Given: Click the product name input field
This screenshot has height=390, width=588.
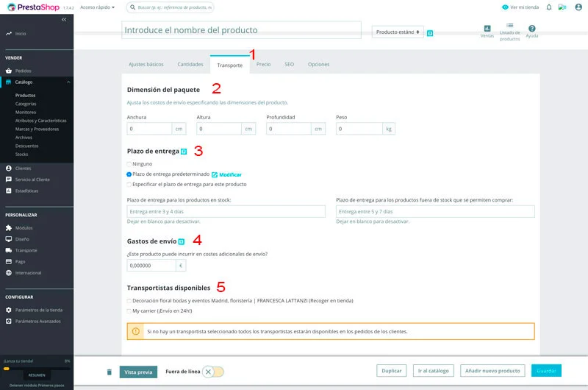Looking at the screenshot, I should pos(241,30).
